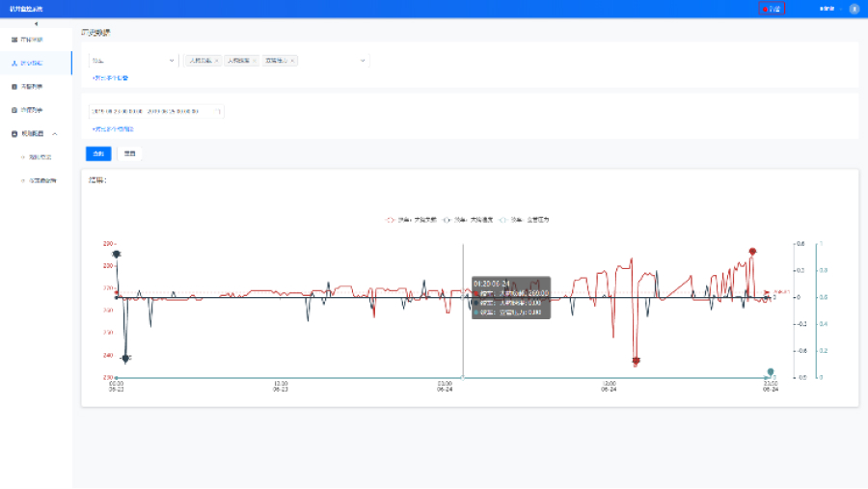This screenshot has width=868, height=489.
Task: Collapse the sidebar submenu with the up chevron
Action: click(x=55, y=133)
